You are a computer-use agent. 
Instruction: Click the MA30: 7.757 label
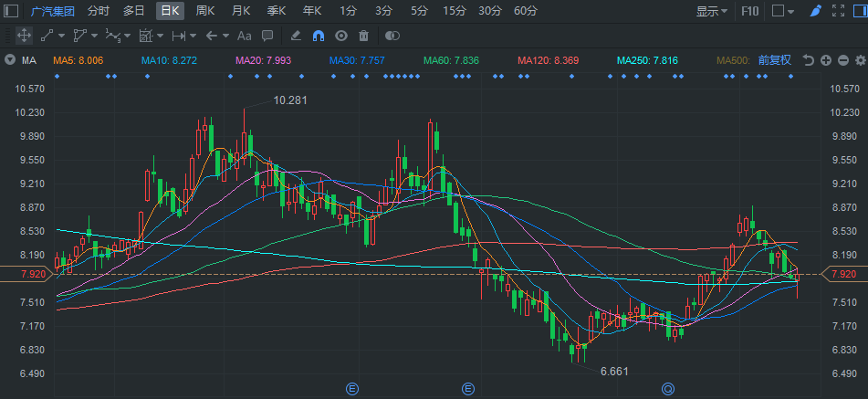tap(357, 60)
